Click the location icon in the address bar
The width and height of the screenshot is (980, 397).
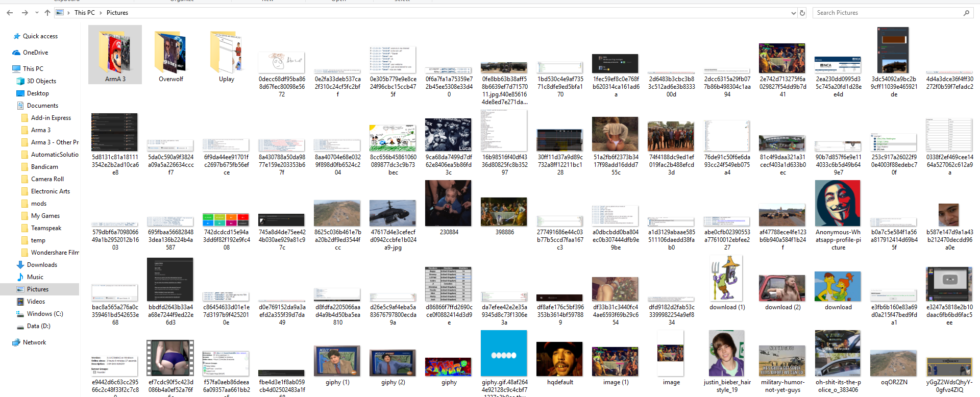(60, 13)
